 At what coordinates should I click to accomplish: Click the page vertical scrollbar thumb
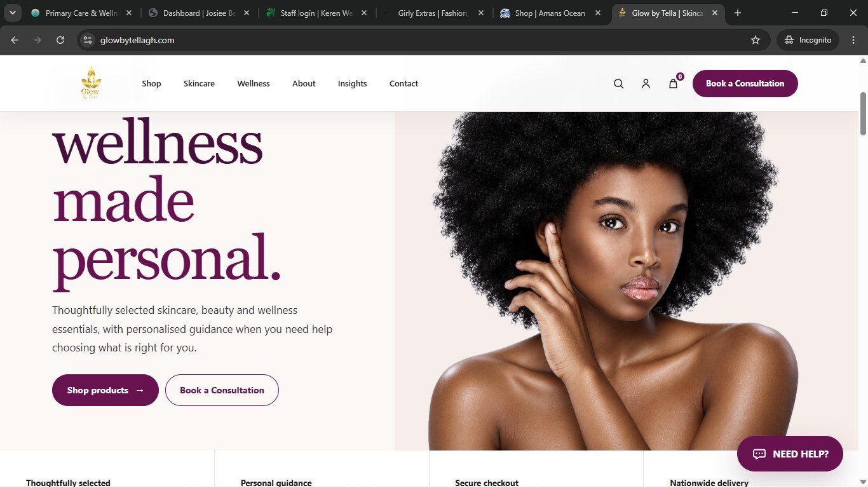tap(863, 114)
